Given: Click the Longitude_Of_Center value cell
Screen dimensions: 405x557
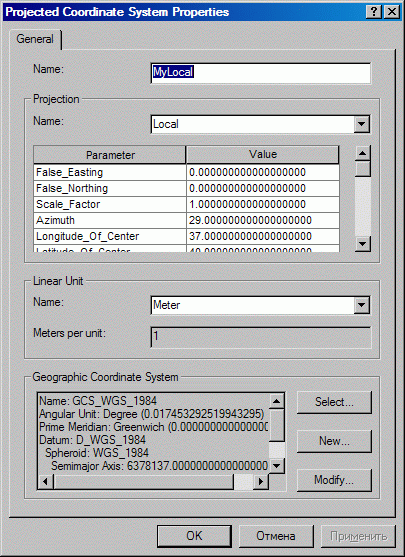Looking at the screenshot, I should (263, 236).
